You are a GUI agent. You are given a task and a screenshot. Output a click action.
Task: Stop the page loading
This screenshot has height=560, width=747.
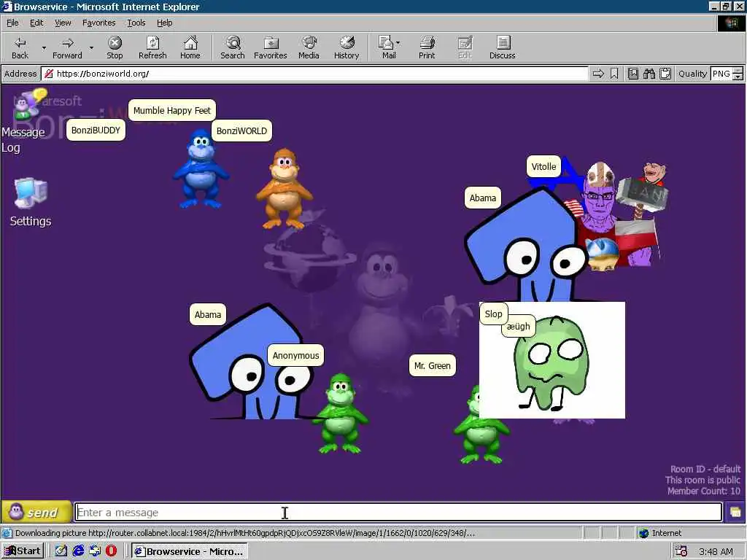[x=115, y=47]
